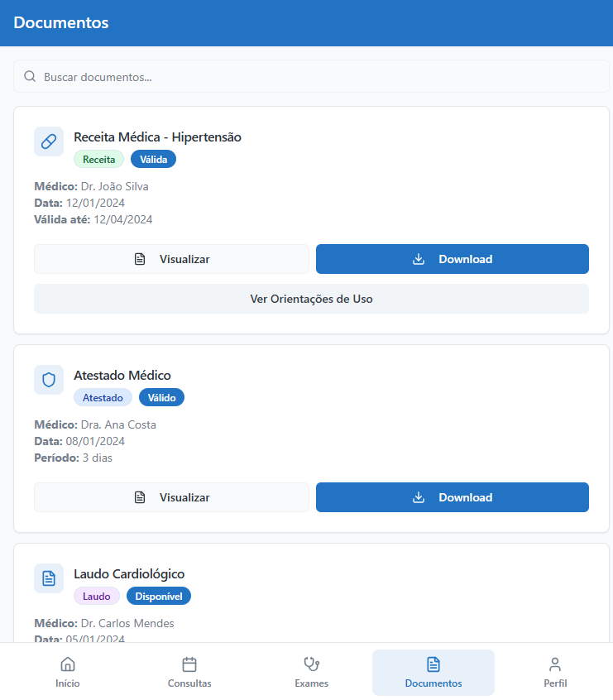Select the Válida status badge on the prescription

point(153,159)
